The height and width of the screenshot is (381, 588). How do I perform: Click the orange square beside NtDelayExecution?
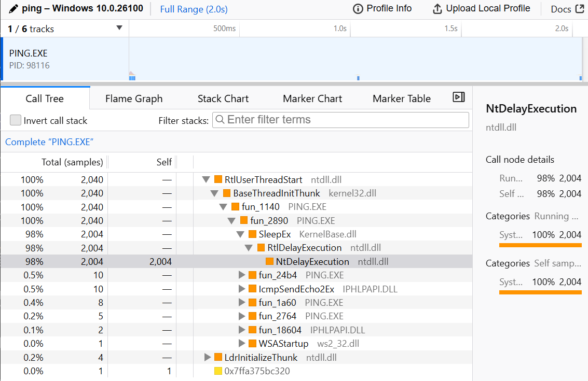tap(269, 262)
